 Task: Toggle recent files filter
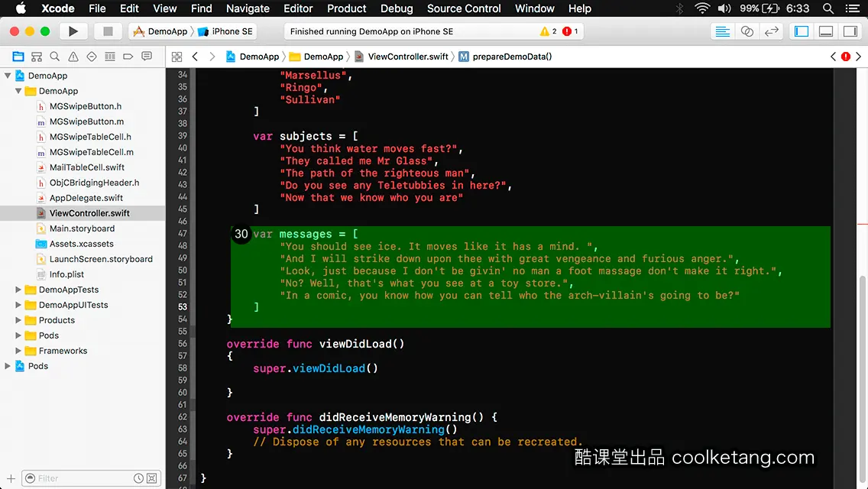(138, 478)
